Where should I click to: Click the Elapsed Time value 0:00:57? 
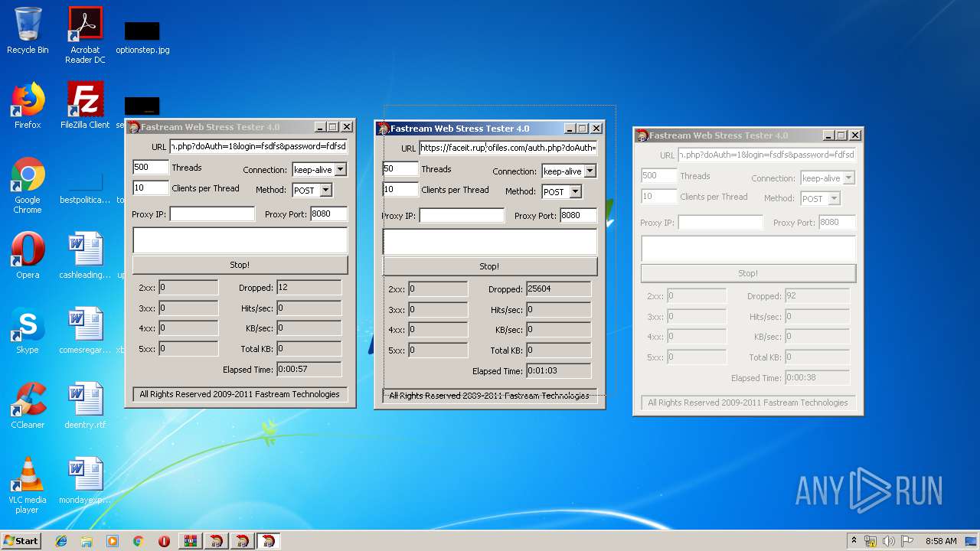309,370
